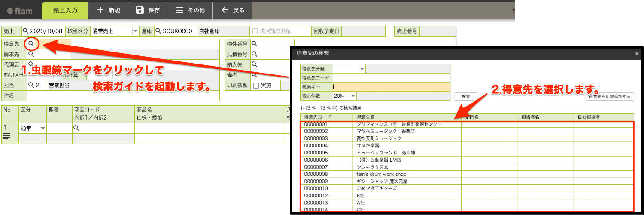Select 高松瓦町ミュージック row
The height and width of the screenshot is (215, 644).
click(x=467, y=138)
